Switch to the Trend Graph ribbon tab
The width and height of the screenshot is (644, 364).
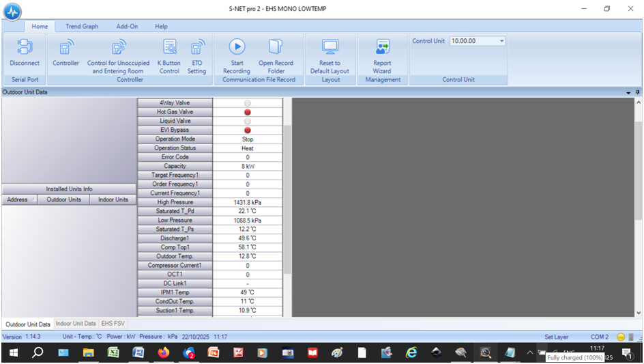(x=82, y=27)
